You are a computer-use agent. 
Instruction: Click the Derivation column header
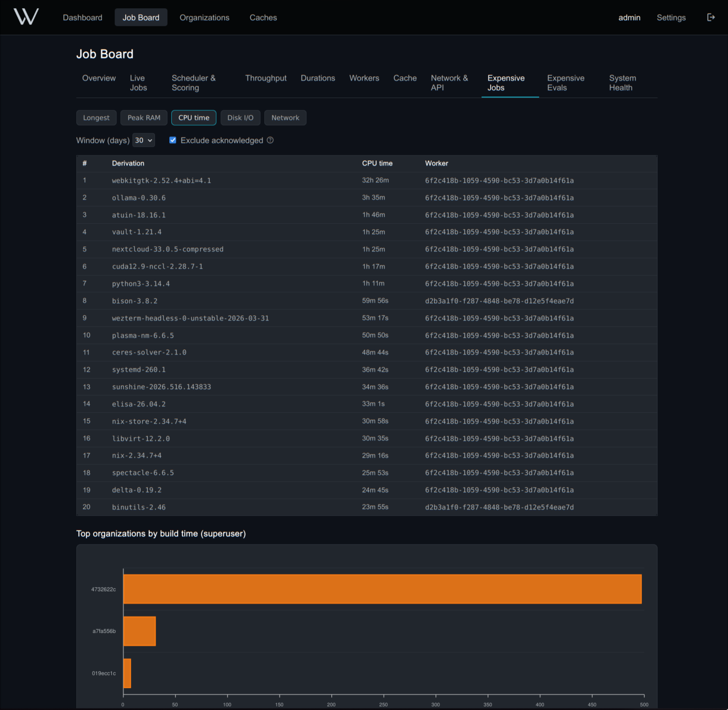click(128, 163)
